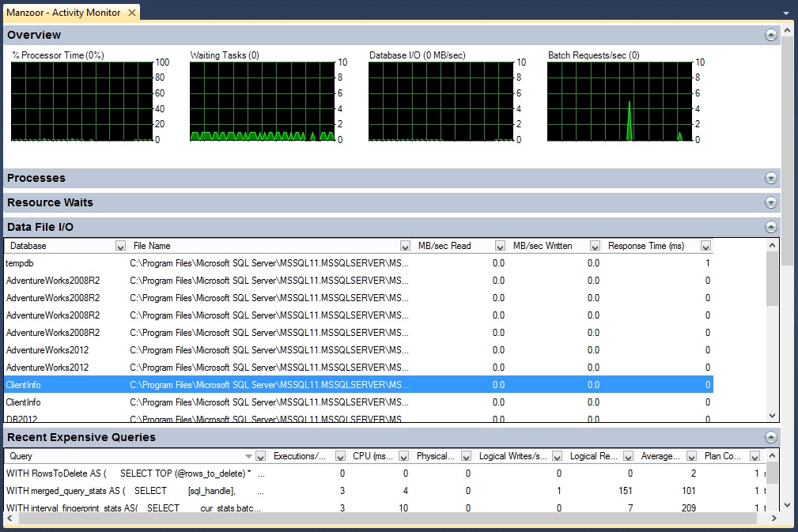
Task: Click the filter icon on Plan Count column
Action: [755, 455]
